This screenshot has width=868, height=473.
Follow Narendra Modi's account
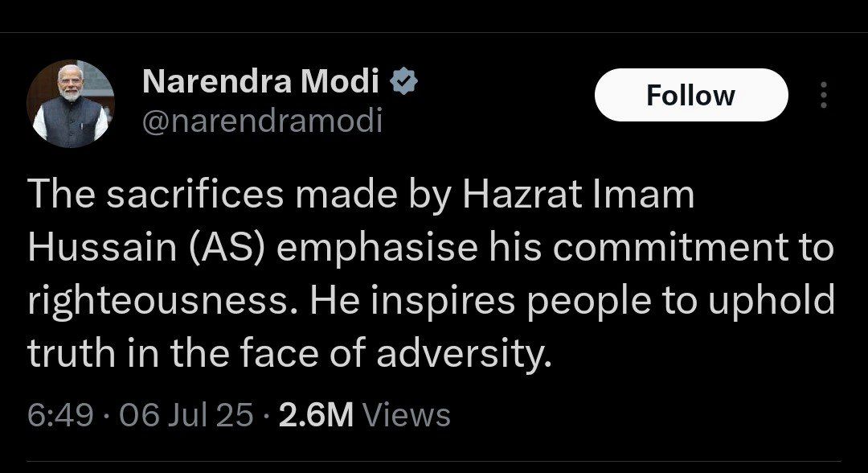(690, 96)
